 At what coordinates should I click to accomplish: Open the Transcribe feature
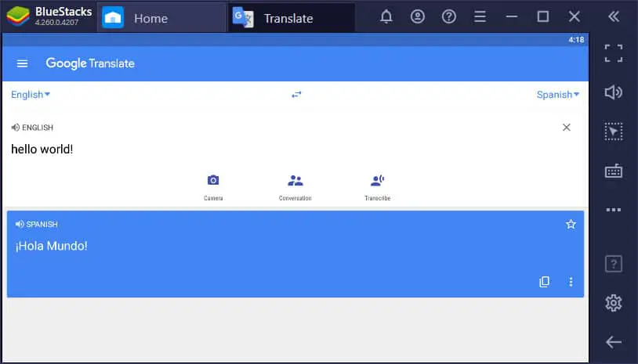[x=377, y=187]
